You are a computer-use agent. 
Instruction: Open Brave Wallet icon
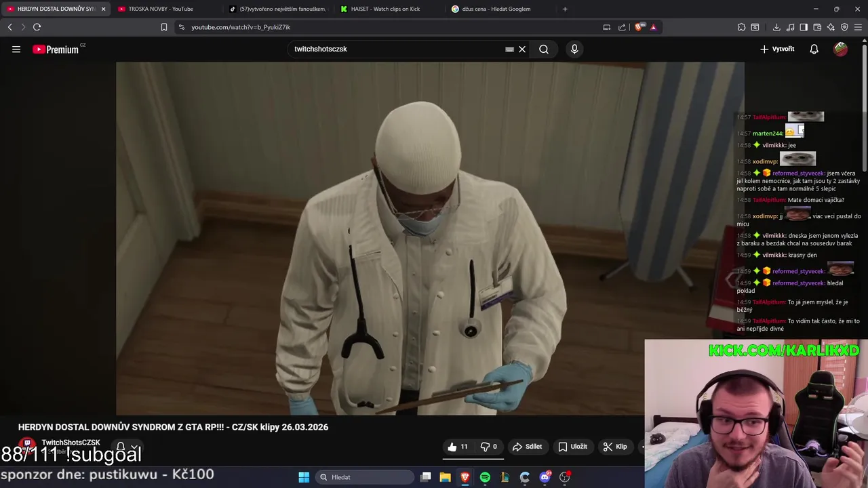click(817, 27)
